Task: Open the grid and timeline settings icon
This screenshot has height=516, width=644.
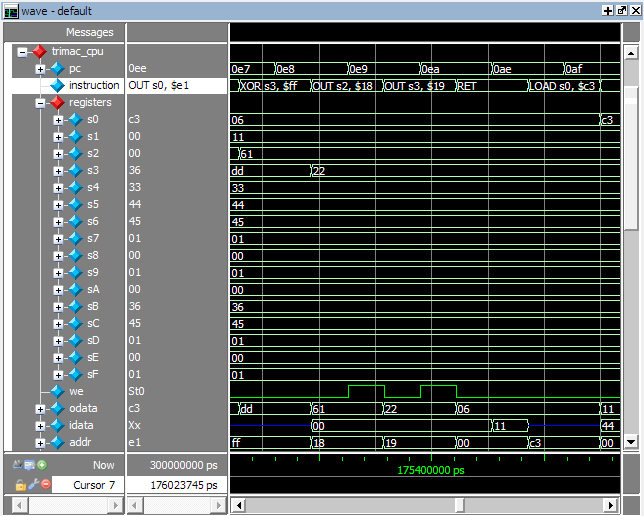Action: tap(31, 465)
